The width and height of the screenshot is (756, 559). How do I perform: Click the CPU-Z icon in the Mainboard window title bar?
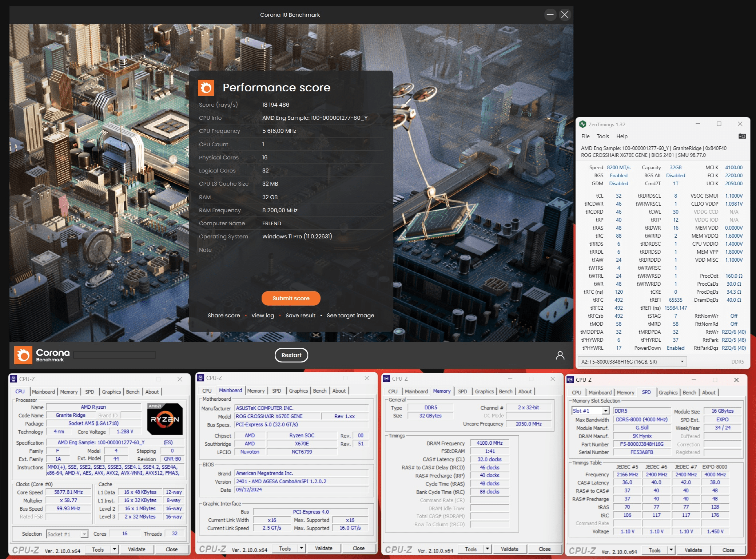(200, 378)
